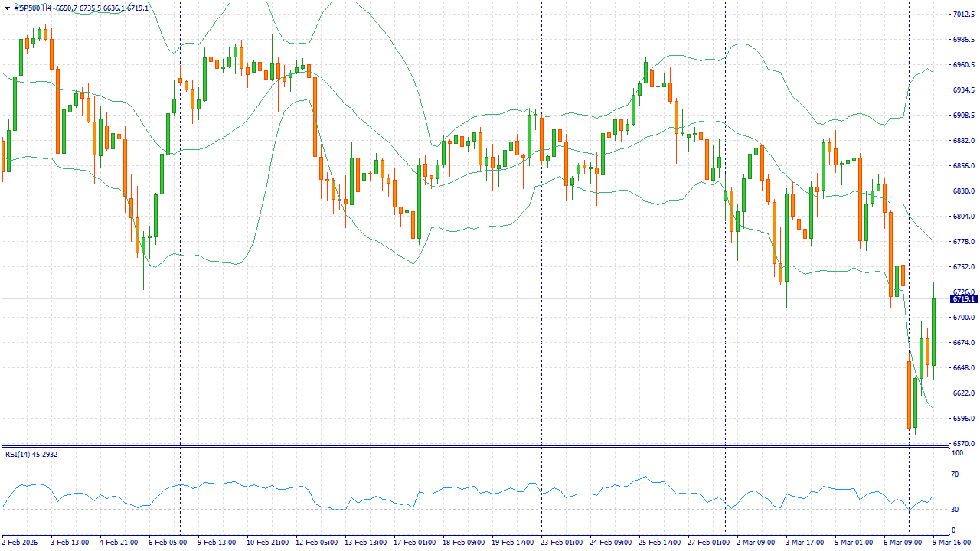
Task: Click the 25 Feb 17:00 time axis label
Action: 661,543
